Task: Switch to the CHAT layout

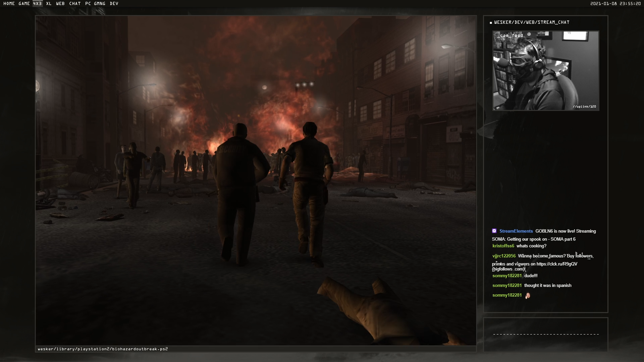Action: pyautogui.click(x=75, y=4)
